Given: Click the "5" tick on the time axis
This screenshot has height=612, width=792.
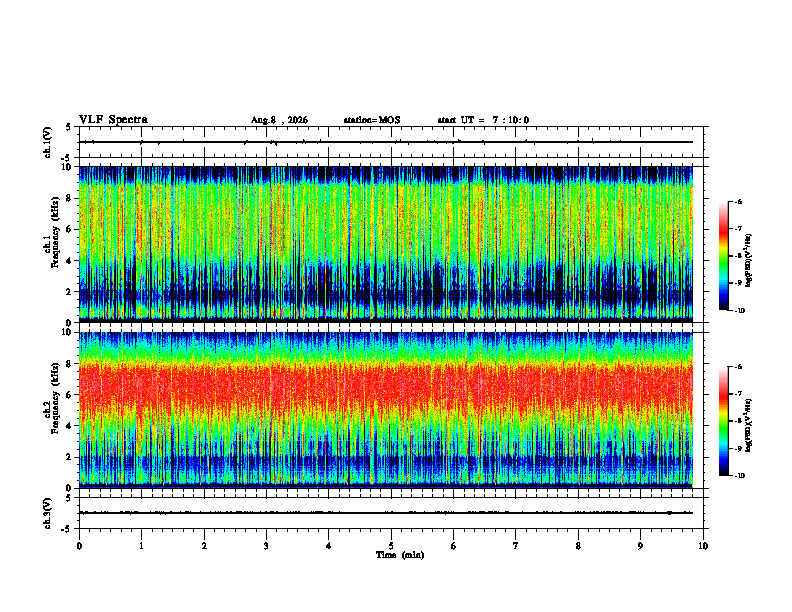Looking at the screenshot, I should point(391,546).
